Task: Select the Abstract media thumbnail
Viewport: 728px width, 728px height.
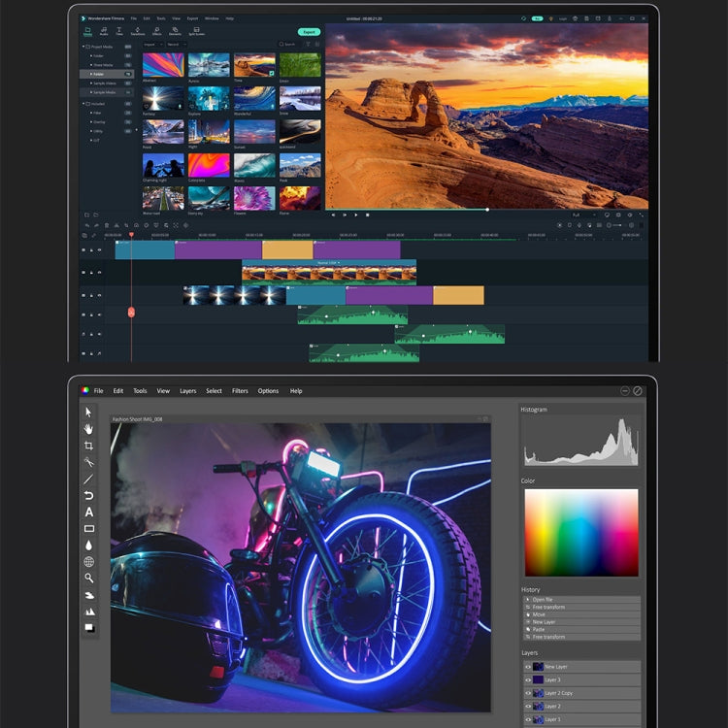Action: click(x=163, y=65)
